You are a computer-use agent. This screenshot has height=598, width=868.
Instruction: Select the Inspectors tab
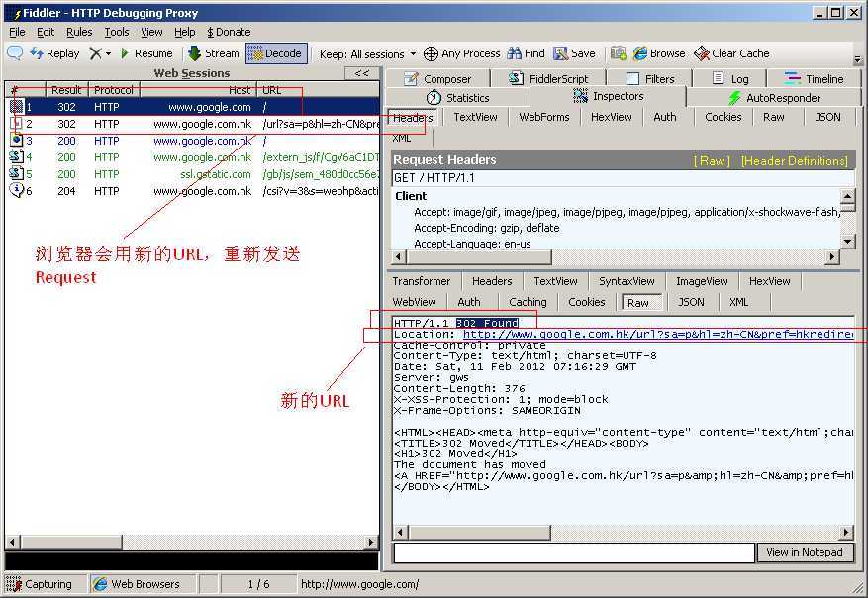click(x=608, y=96)
